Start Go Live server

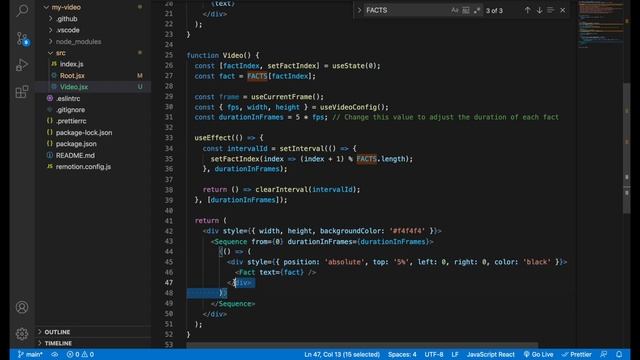[538, 354]
